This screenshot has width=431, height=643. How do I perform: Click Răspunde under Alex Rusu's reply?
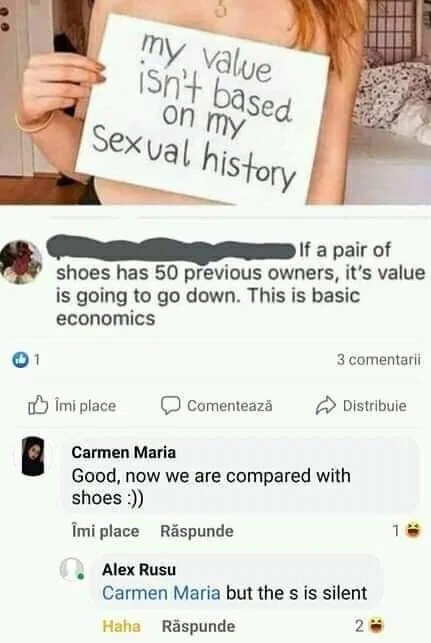click(198, 626)
